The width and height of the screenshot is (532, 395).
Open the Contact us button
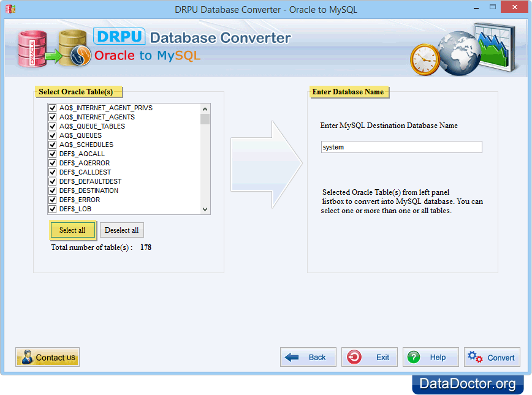click(x=48, y=357)
